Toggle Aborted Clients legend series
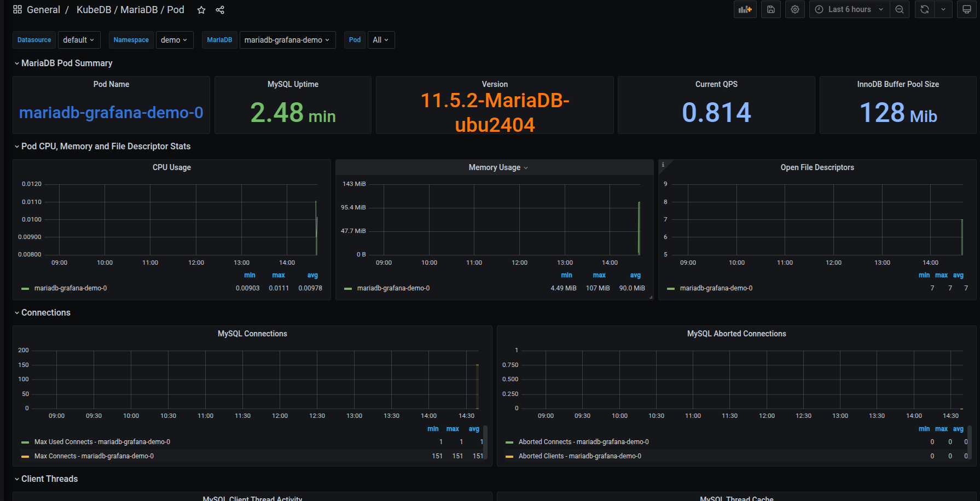 pos(580,456)
